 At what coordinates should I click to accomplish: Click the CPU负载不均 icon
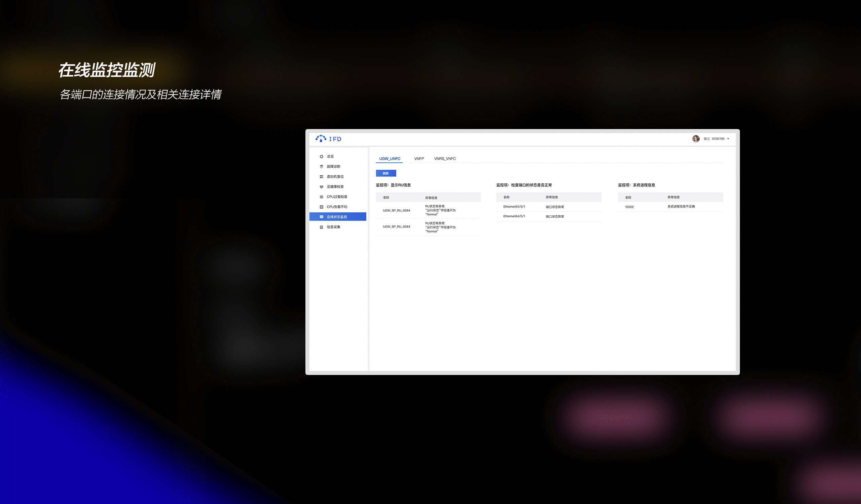[321, 207]
